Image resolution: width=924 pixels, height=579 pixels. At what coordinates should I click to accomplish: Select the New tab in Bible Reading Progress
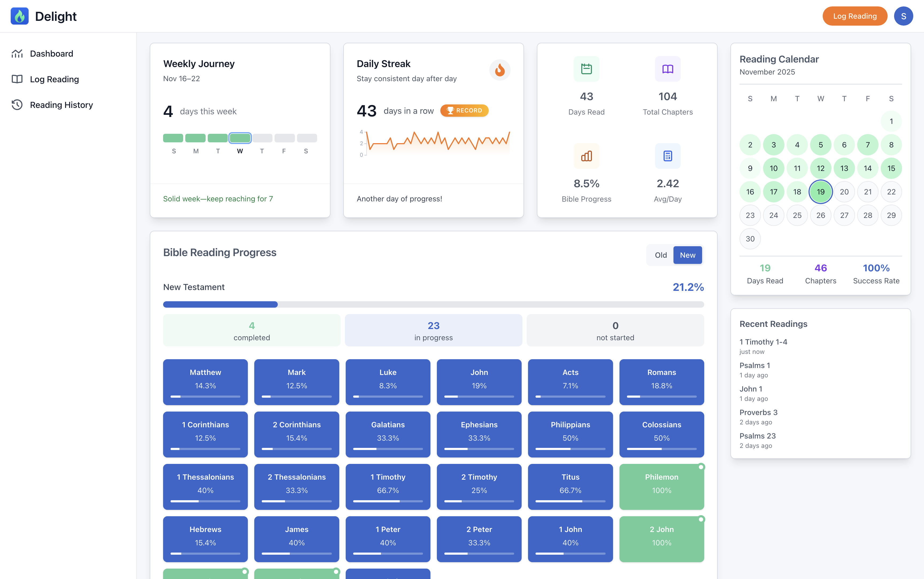[x=688, y=255]
